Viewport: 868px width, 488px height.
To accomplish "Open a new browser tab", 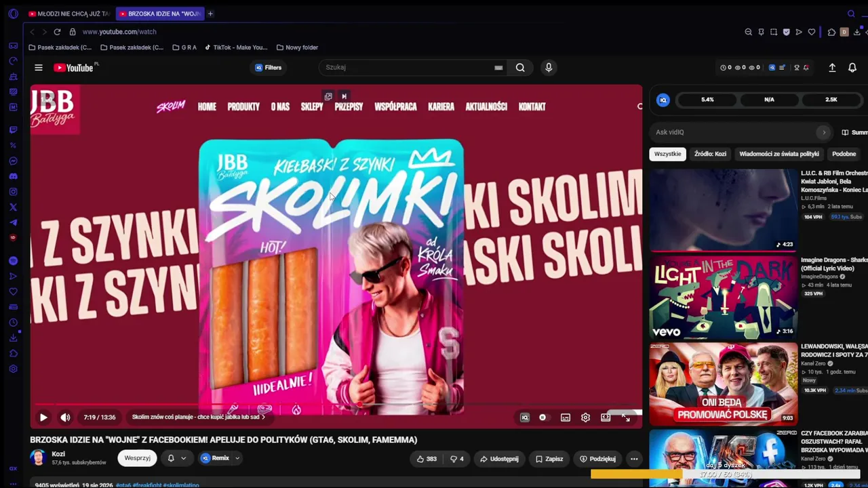I will point(210,14).
